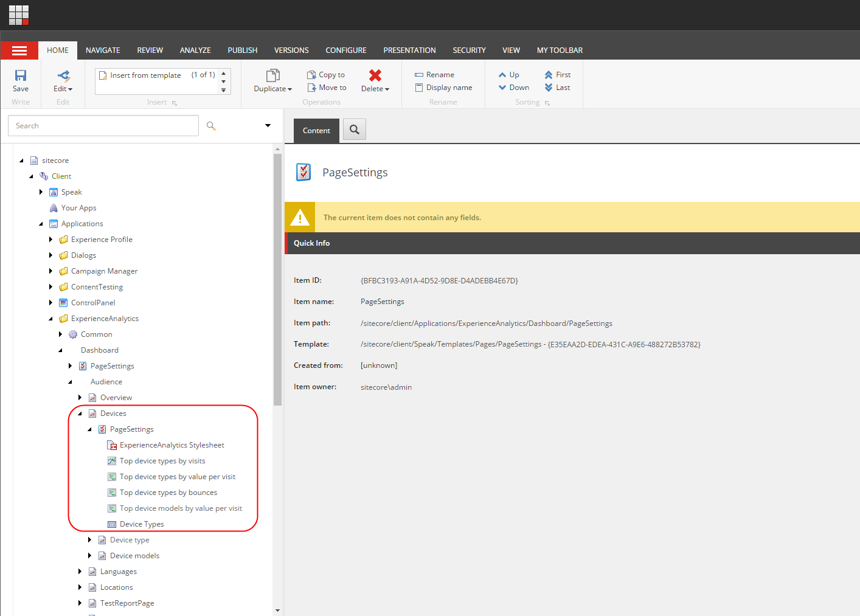This screenshot has height=616, width=860.
Task: Collapse the sitecore root node
Action: tap(21, 161)
